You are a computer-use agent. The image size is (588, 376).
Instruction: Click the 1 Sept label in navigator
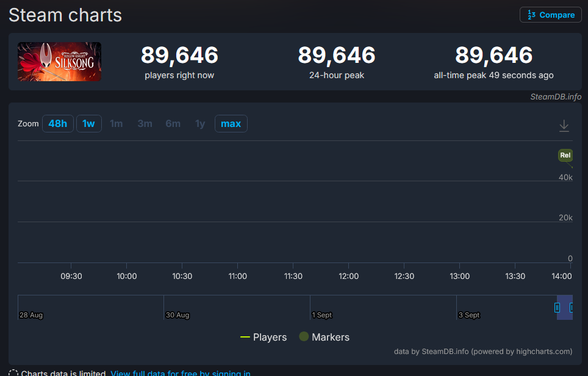321,315
